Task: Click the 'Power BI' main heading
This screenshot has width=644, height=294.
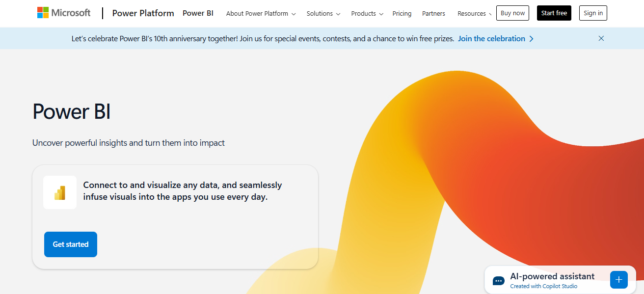Action: (x=72, y=111)
